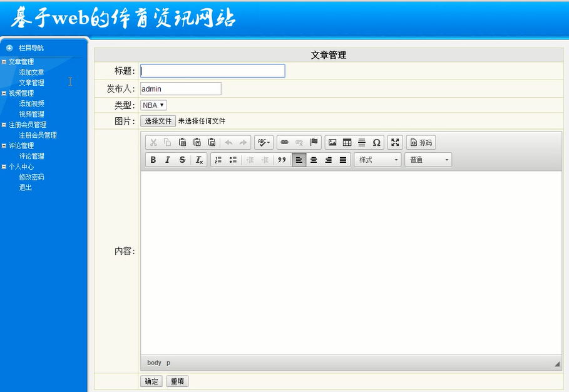Click the 确定 submit button
Viewport: 569px width, 392px height.
tap(151, 381)
